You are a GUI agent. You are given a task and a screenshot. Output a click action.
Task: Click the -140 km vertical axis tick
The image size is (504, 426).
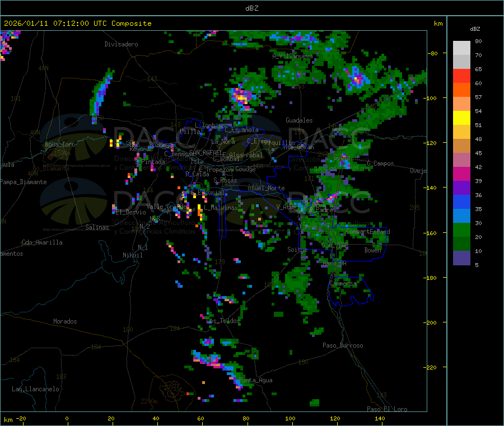431,188
